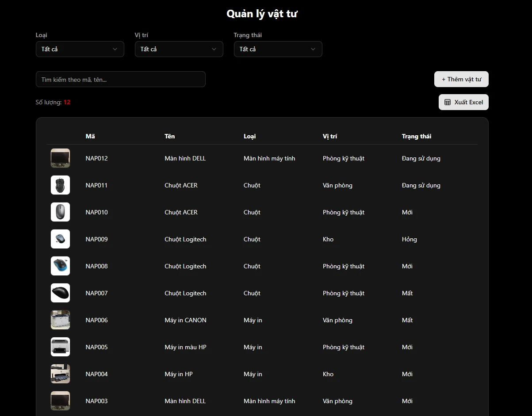The height and width of the screenshot is (416, 532).
Task: Click the NAP003 Màn hình DELL thumbnail
Action: coord(60,401)
